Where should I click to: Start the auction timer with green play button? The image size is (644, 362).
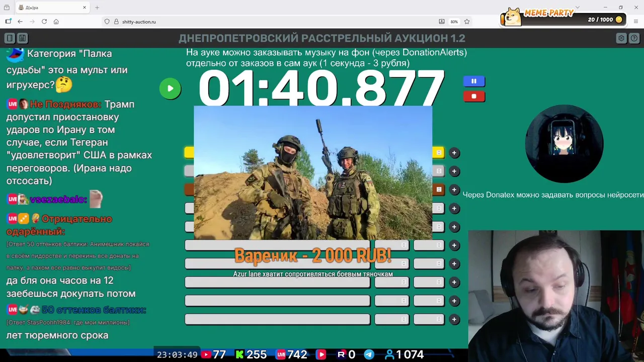(x=170, y=89)
